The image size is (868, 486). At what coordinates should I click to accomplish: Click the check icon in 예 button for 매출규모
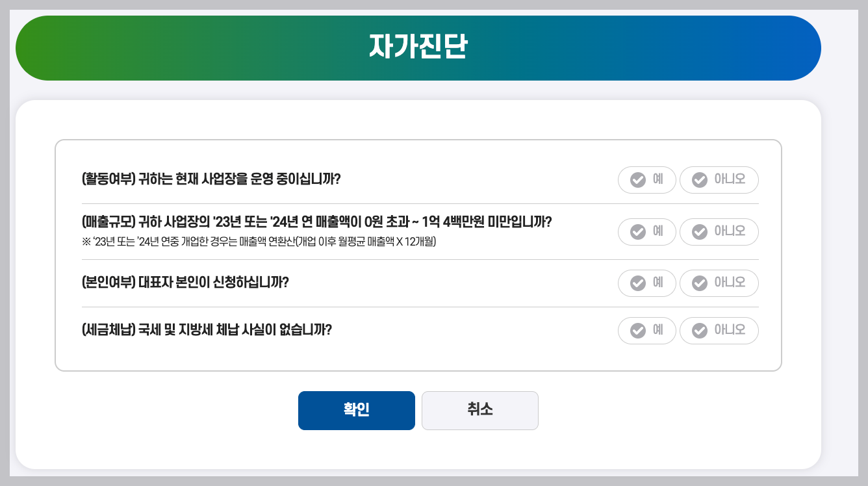pos(637,232)
